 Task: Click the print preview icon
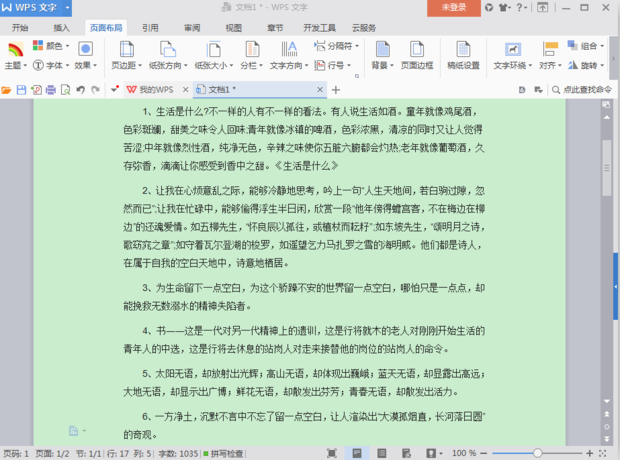coord(66,90)
